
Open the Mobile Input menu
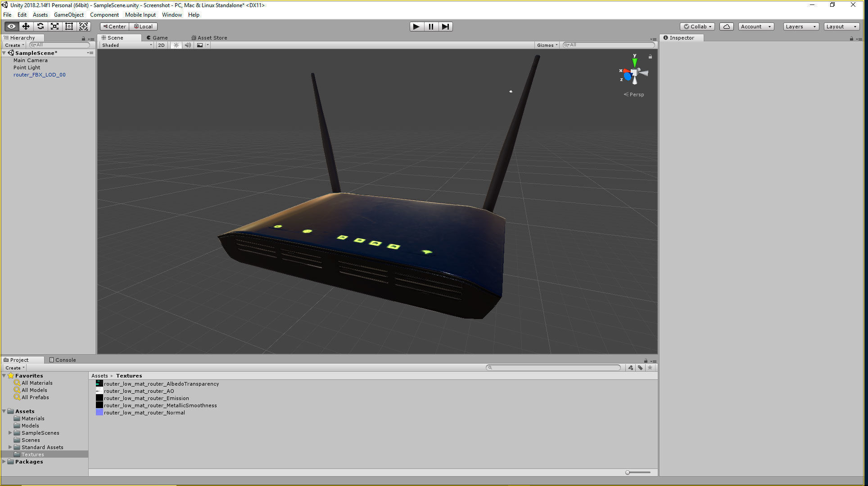140,15
